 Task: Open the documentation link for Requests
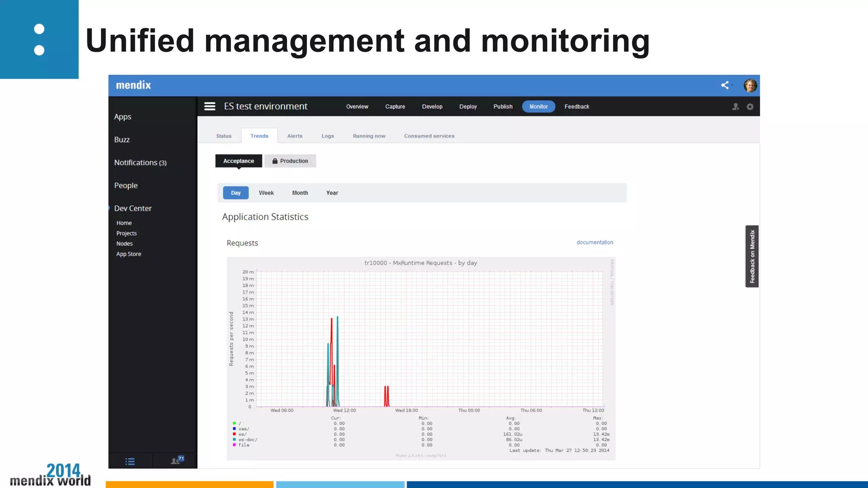pos(595,242)
